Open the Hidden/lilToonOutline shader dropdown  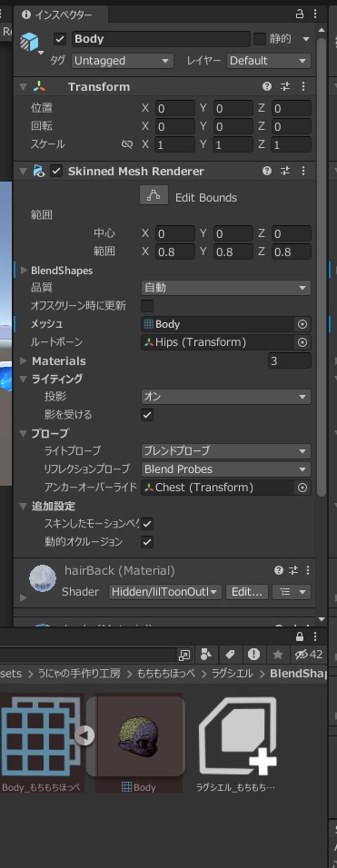[x=165, y=592]
